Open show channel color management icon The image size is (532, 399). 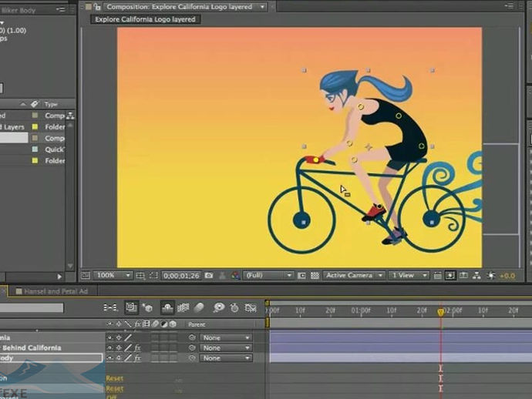point(236,276)
